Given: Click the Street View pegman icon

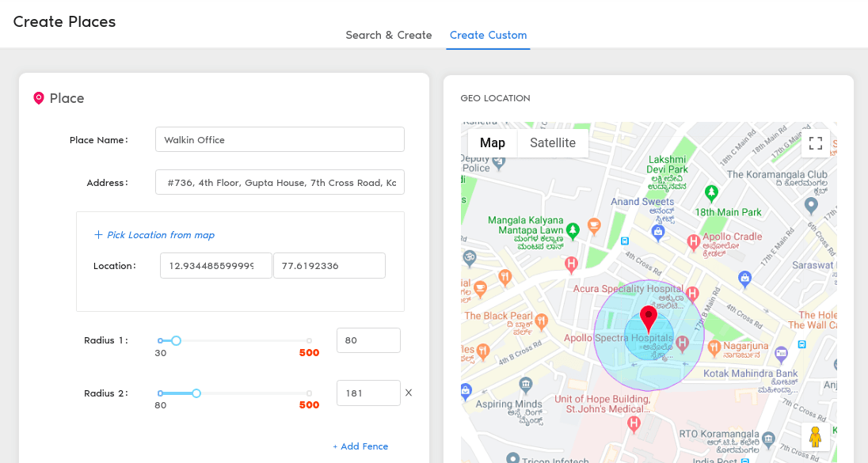Looking at the screenshot, I should tap(815, 436).
